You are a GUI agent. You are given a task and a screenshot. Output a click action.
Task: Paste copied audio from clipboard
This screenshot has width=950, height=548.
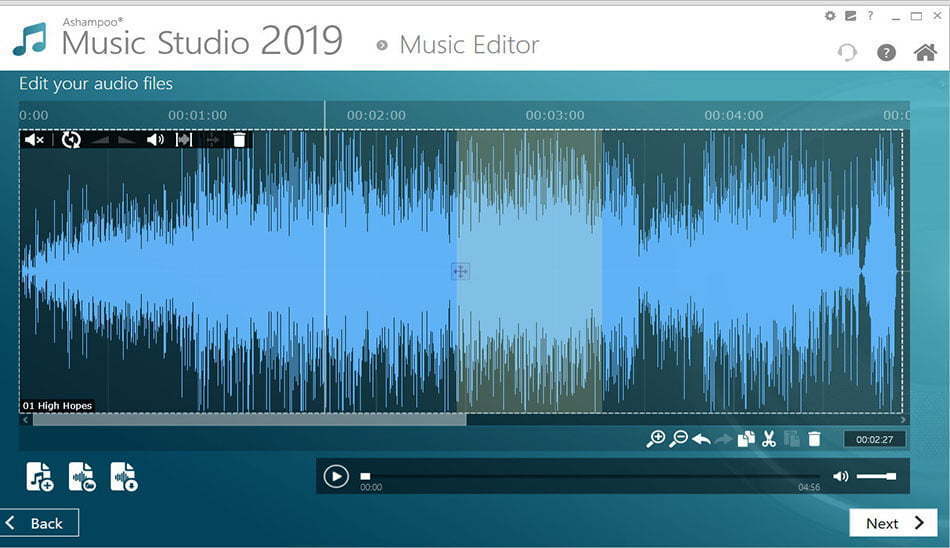[x=791, y=439]
